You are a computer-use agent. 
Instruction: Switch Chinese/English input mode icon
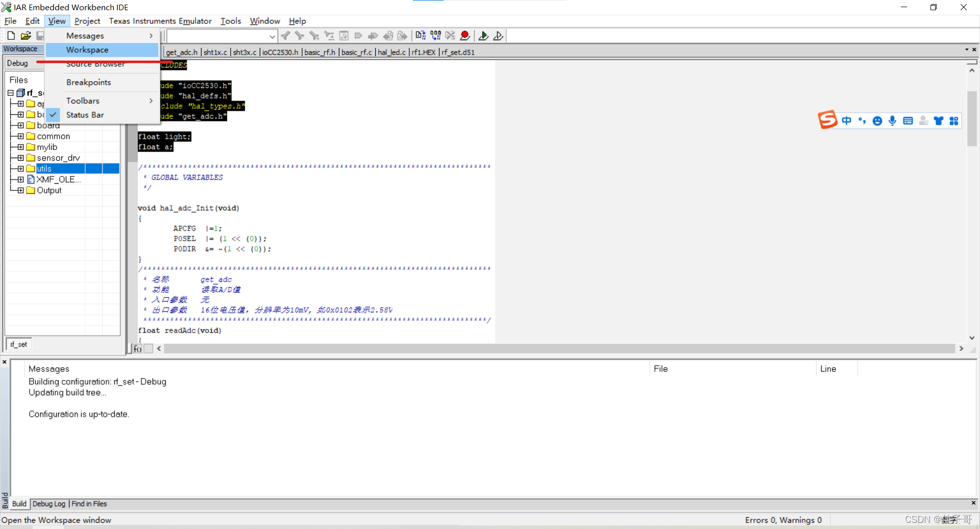[847, 121]
